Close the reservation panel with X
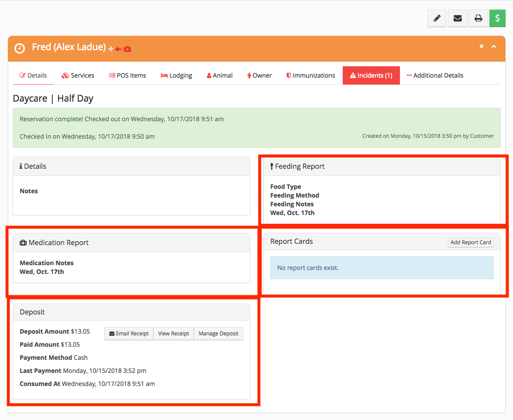513x420 pixels. coord(481,46)
